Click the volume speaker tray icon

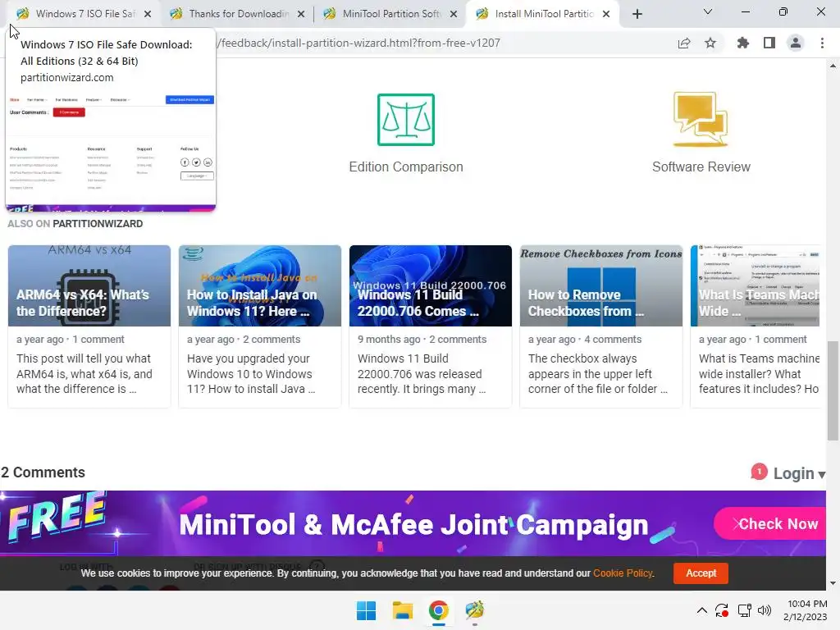pyautogui.click(x=765, y=610)
